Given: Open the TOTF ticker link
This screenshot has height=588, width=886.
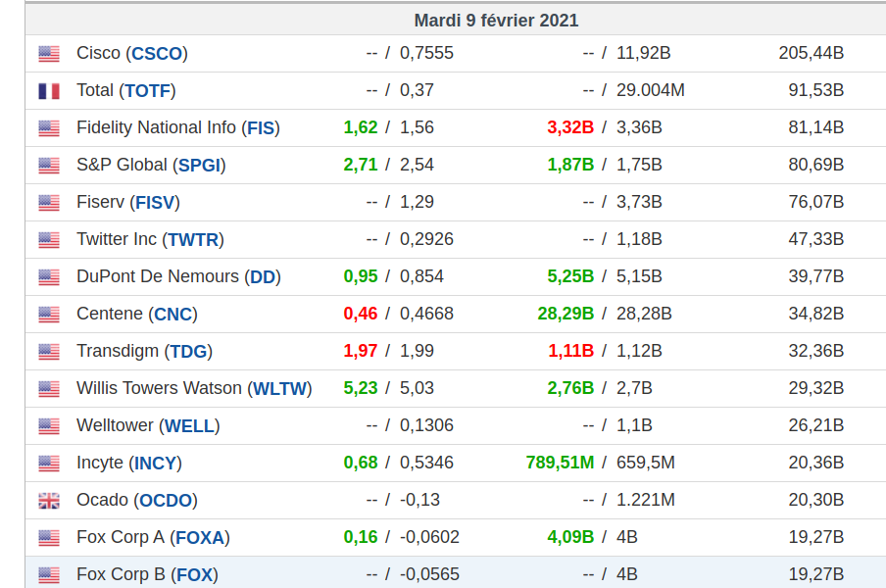Looking at the screenshot, I should point(148,91).
